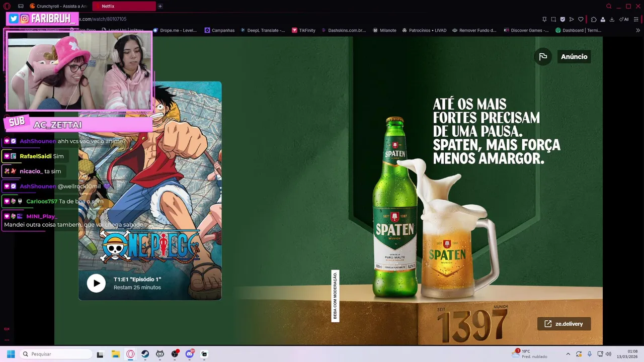Take a snapshot with the capture icon
The height and width of the screenshot is (362, 644).
(553, 19)
